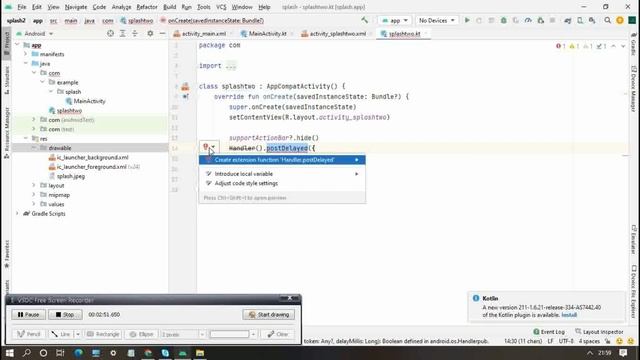The width and height of the screenshot is (640, 360).
Task: Collapse the java folder
Action: (25, 64)
